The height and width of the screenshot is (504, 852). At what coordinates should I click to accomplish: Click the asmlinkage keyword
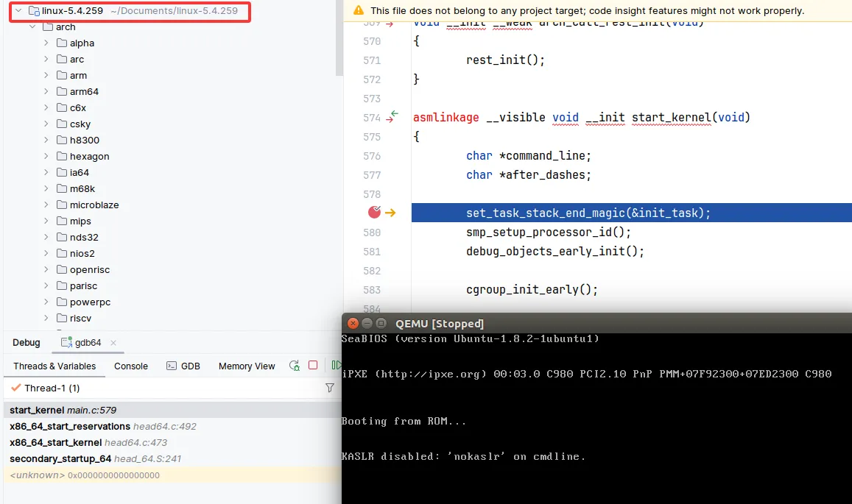446,117
